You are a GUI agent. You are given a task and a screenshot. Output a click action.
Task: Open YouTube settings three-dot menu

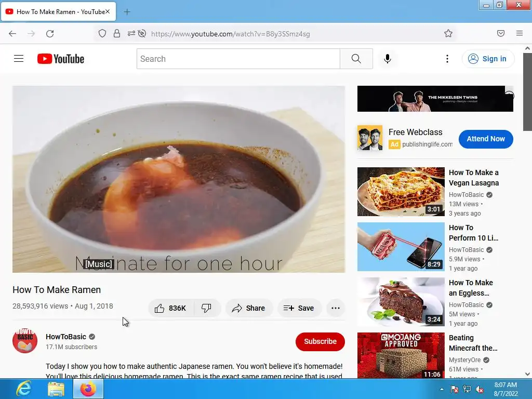click(447, 59)
